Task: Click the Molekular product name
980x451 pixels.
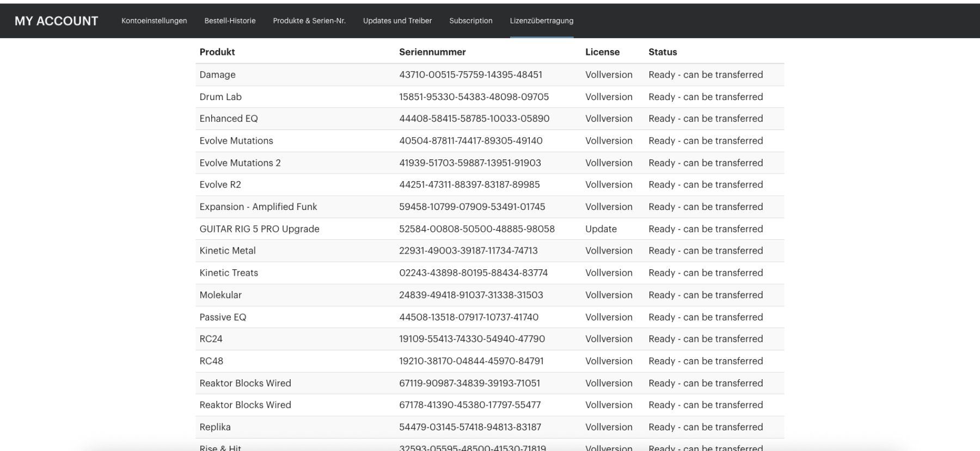Action: point(220,295)
